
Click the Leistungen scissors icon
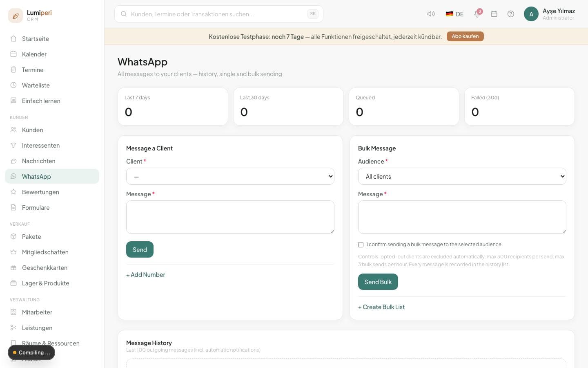(13, 328)
